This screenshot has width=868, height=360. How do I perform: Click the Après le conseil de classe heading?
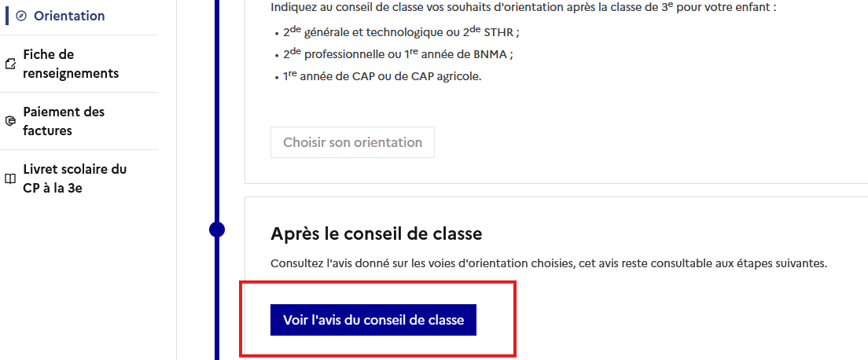coord(376,233)
